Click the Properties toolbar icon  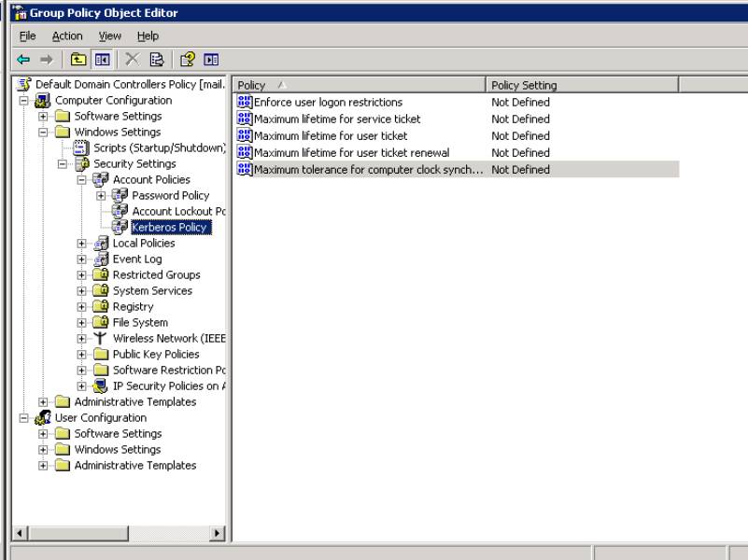(157, 60)
